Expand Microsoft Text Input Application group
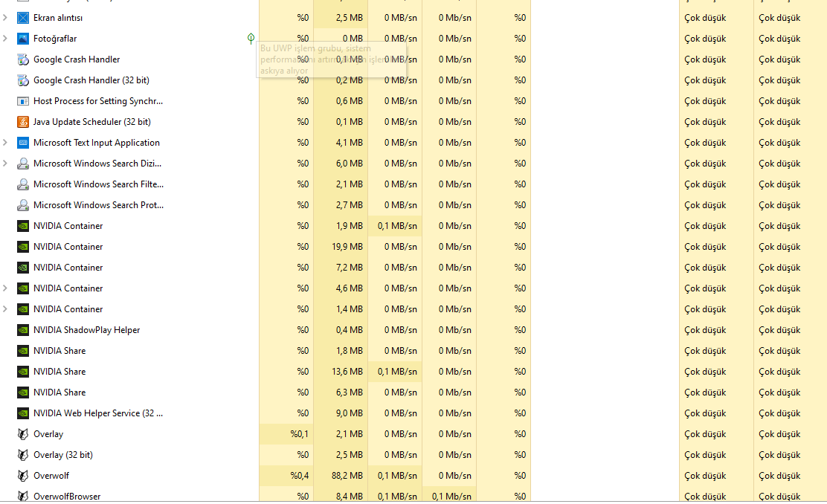Screen dimensions: 827x504 (5, 143)
